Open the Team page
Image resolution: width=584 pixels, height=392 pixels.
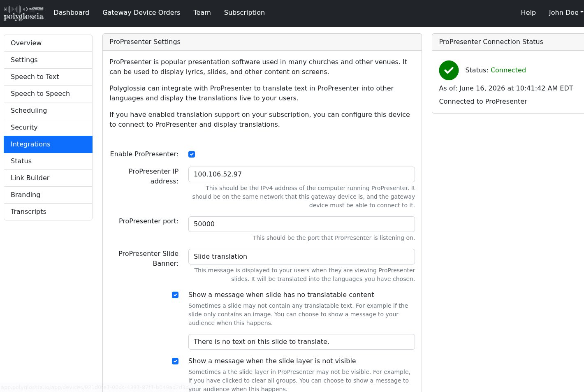point(202,13)
